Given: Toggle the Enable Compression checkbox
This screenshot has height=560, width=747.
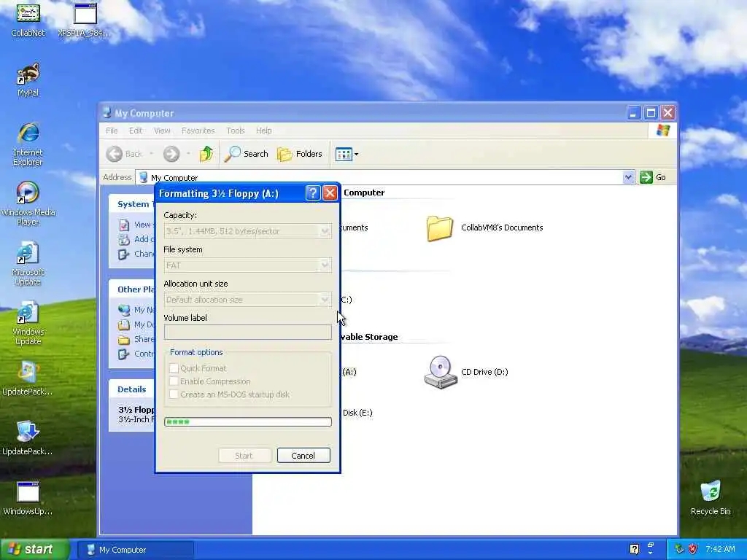Looking at the screenshot, I should (x=174, y=381).
